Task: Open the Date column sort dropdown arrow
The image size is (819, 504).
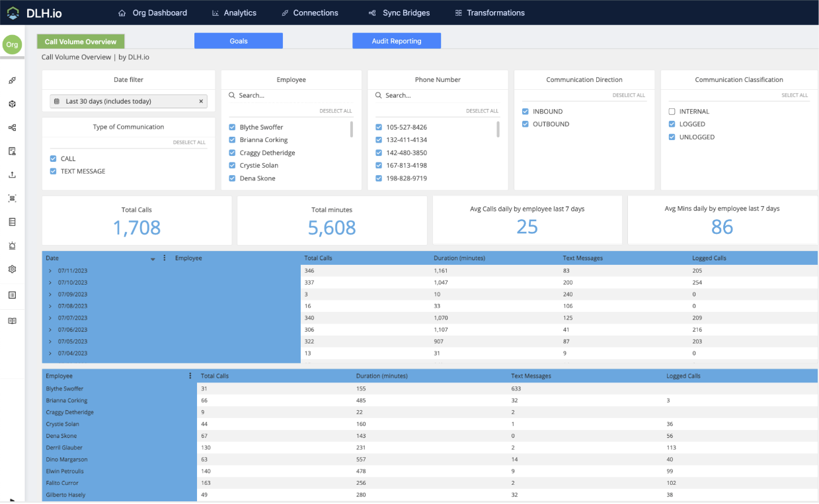Action: point(153,258)
